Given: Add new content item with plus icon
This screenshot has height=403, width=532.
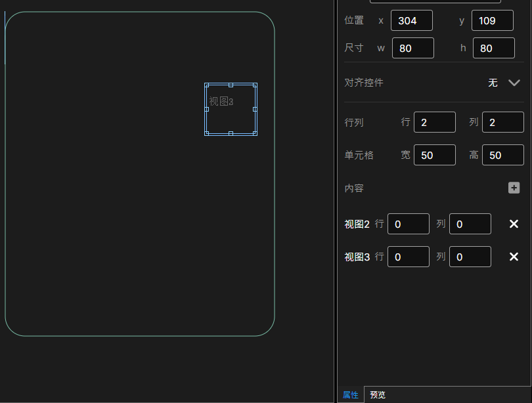Looking at the screenshot, I should pyautogui.click(x=514, y=188).
